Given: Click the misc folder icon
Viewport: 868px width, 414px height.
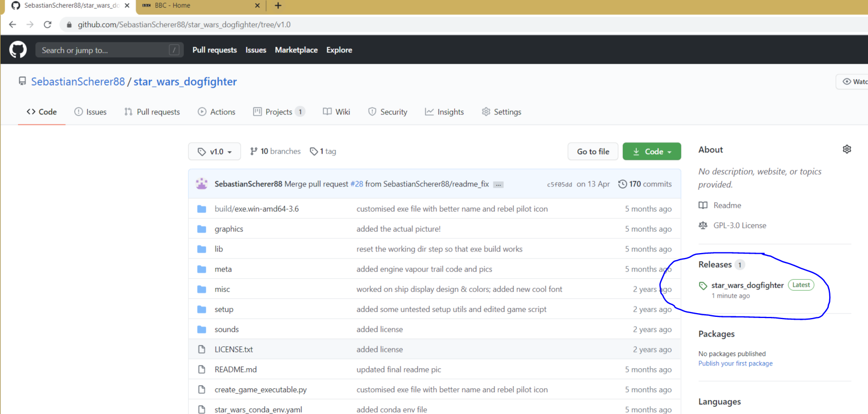Looking at the screenshot, I should click(x=202, y=289).
